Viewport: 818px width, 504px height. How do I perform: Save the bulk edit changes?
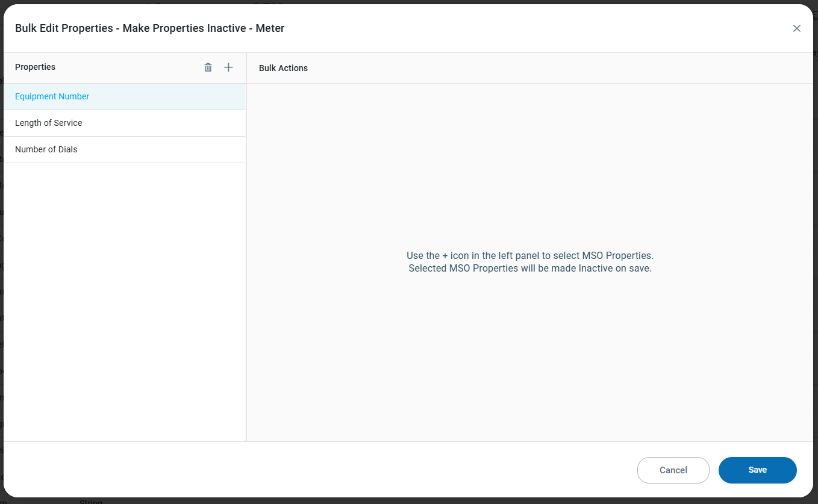[757, 470]
